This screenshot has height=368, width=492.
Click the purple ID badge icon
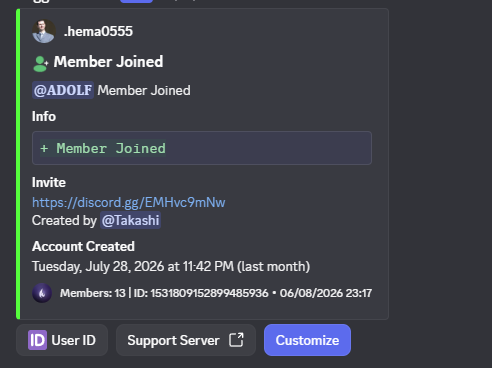37,340
